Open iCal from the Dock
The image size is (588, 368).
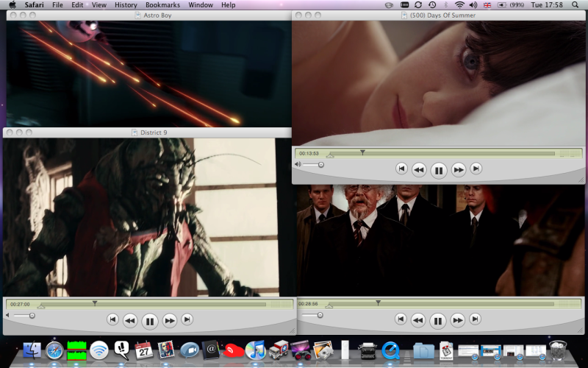point(143,350)
